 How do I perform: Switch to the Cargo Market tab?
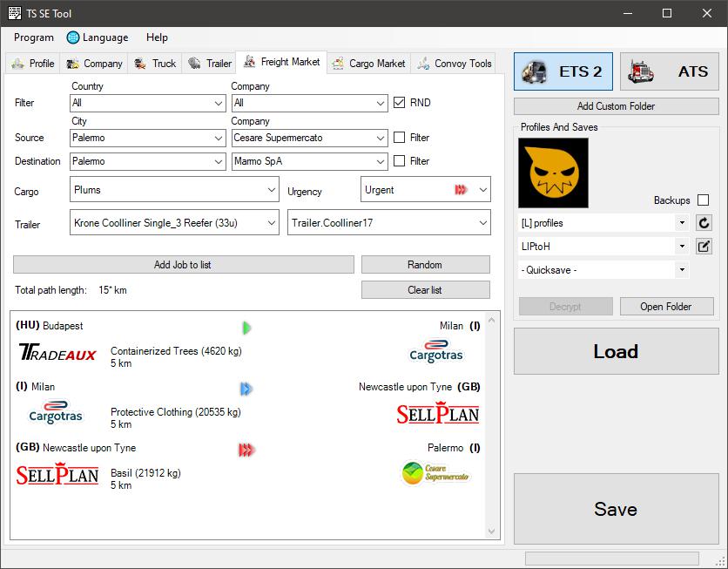click(368, 64)
